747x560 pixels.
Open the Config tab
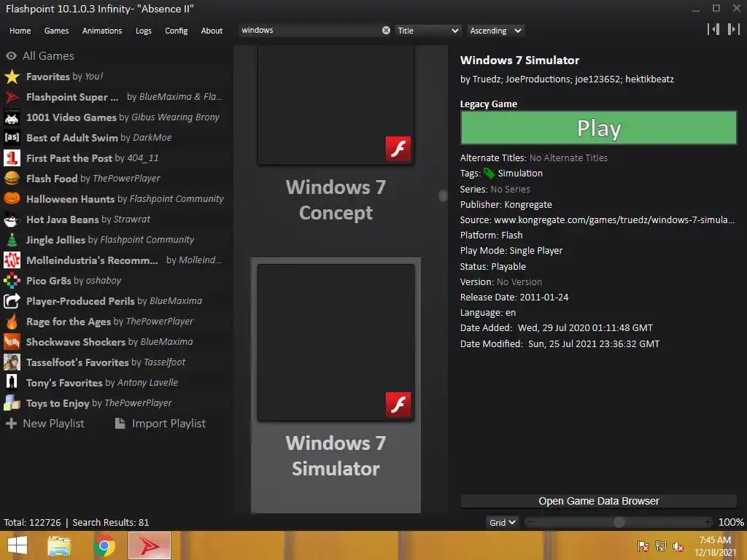tap(177, 31)
